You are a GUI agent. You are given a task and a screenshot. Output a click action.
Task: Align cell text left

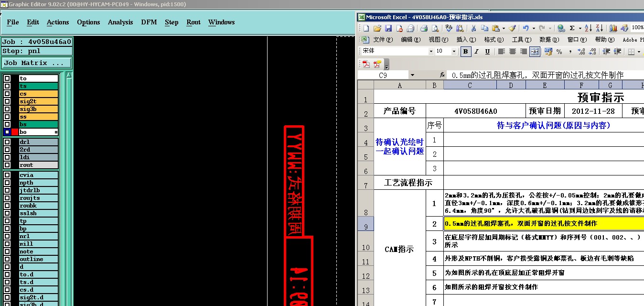click(502, 52)
